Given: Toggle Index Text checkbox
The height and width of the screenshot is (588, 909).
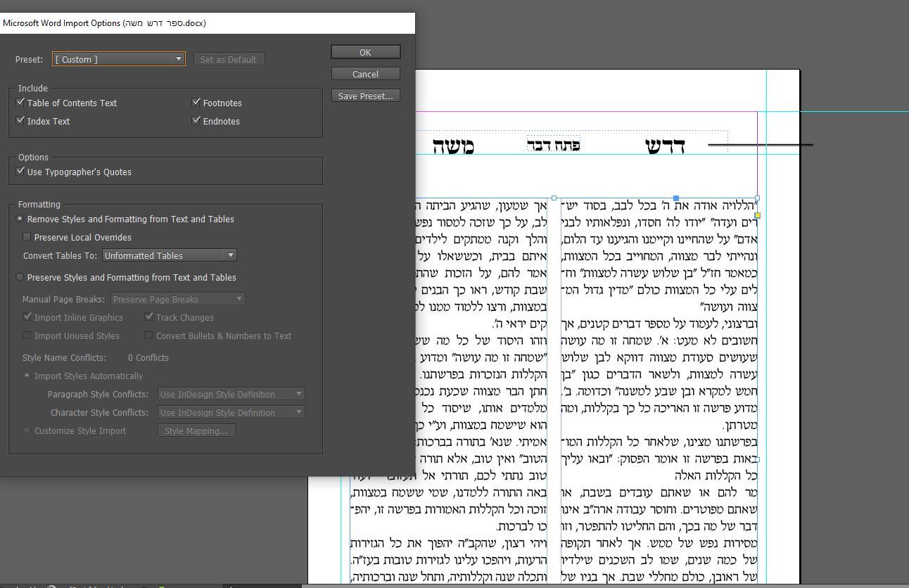Looking at the screenshot, I should tap(20, 121).
